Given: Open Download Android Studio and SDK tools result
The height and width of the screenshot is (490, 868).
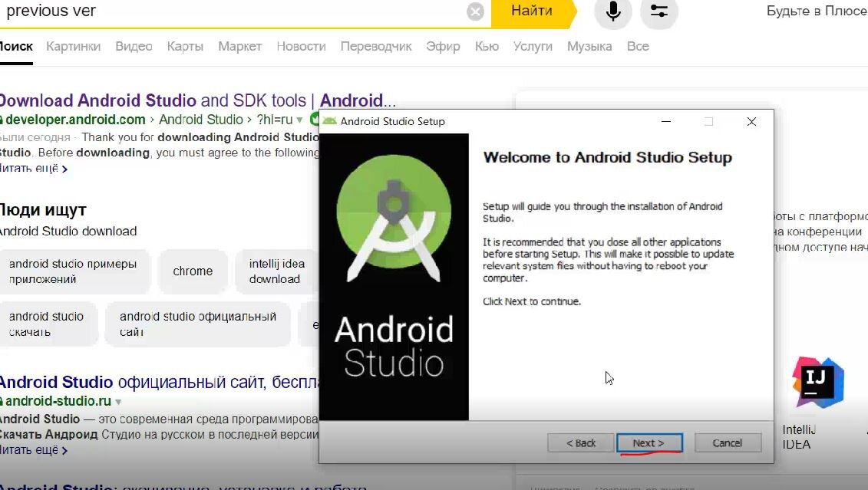Looking at the screenshot, I should pos(197,100).
